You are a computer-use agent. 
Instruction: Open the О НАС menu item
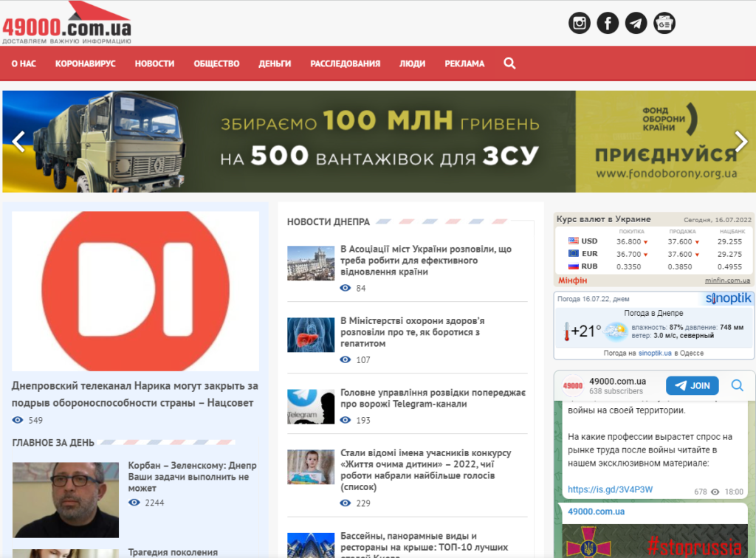[24, 63]
